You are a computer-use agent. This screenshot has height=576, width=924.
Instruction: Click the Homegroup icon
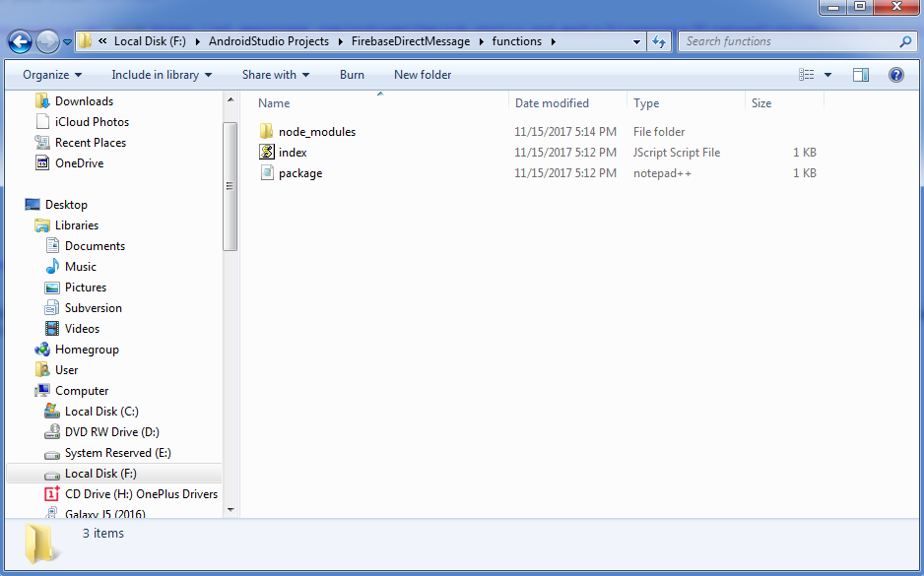point(42,350)
